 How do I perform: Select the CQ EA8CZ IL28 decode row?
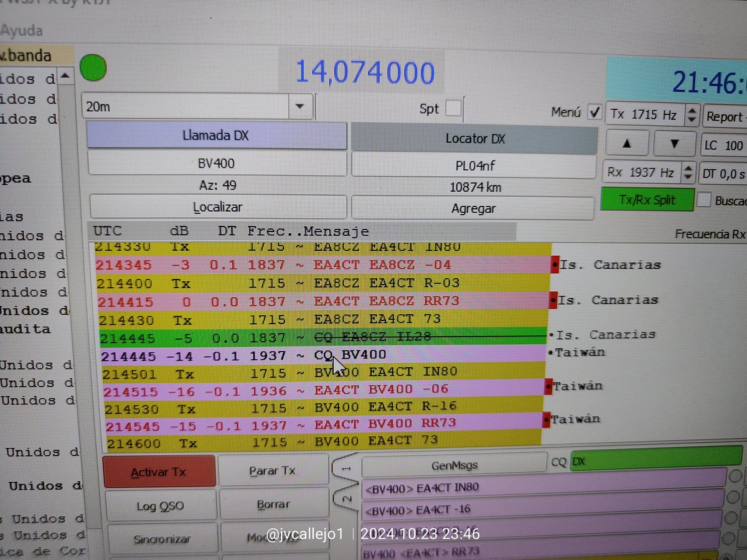(323, 337)
